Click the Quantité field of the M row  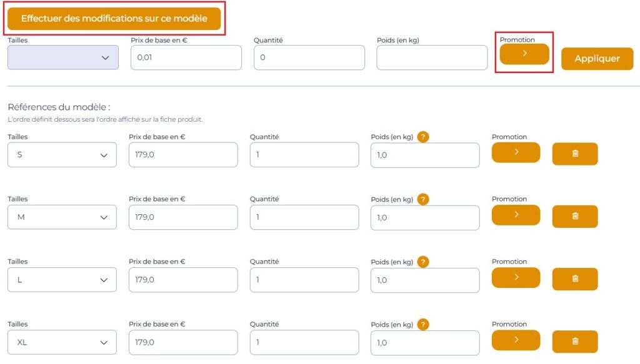pyautogui.click(x=304, y=217)
